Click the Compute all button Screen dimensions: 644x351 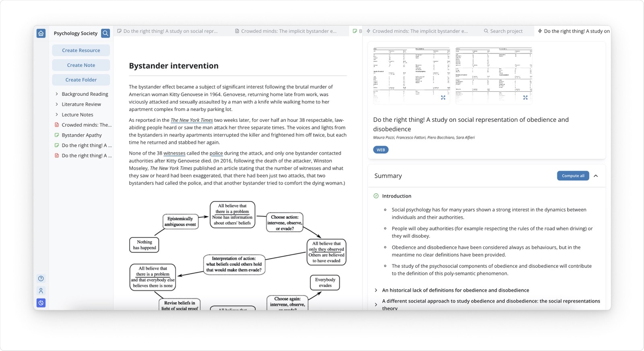click(573, 176)
